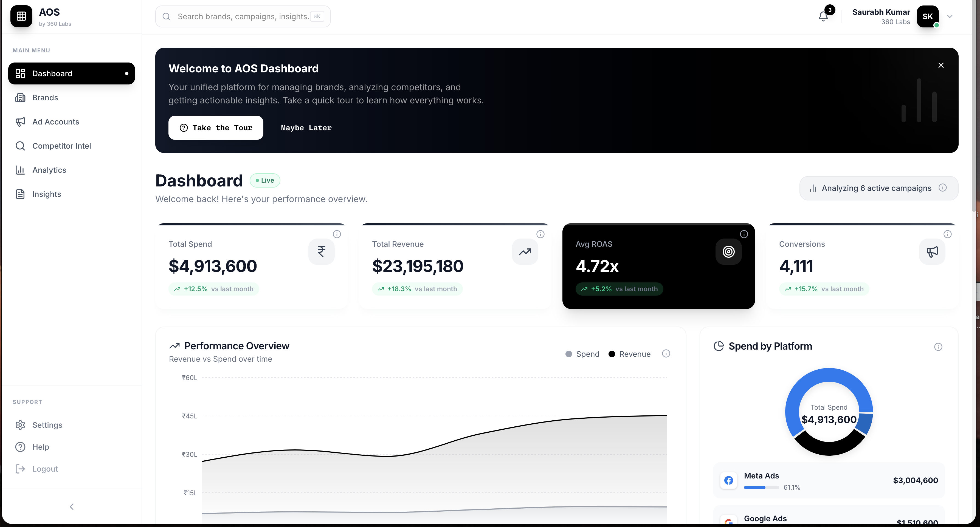Click the Settings gear icon
The height and width of the screenshot is (527, 980).
pos(20,425)
